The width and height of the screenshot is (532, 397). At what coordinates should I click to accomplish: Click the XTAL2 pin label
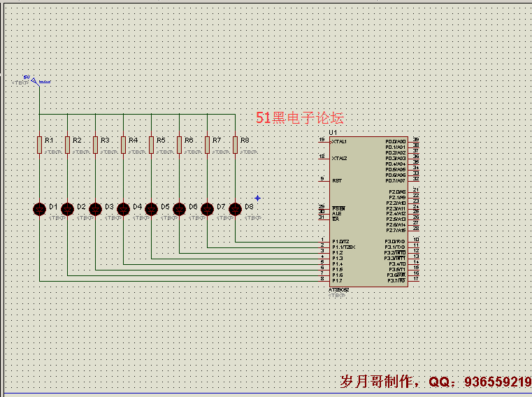[x=339, y=158]
